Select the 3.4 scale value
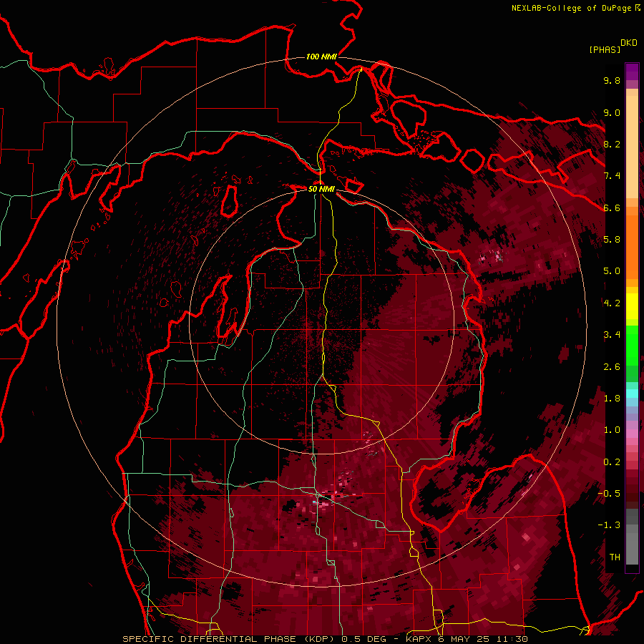The height and width of the screenshot is (644, 644). tap(612, 335)
